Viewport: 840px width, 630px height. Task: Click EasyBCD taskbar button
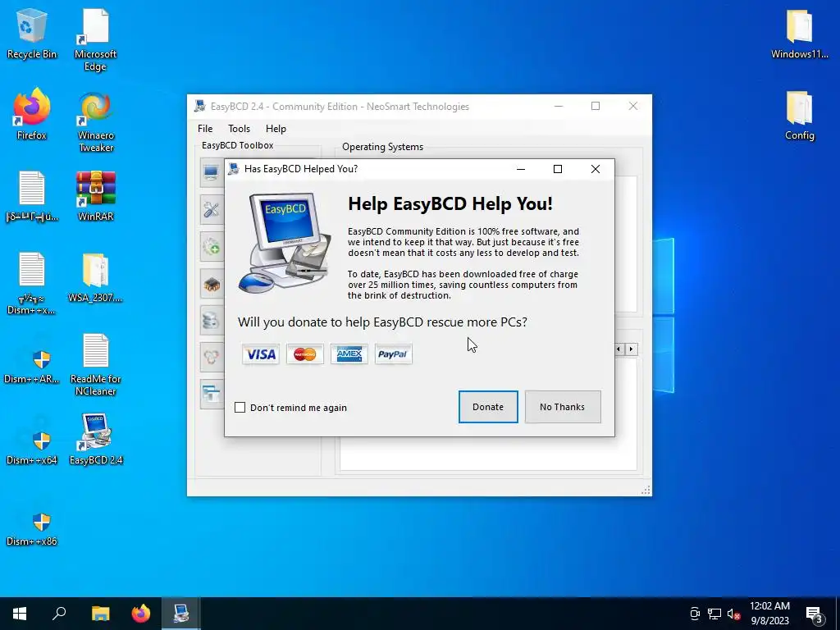[x=181, y=614]
